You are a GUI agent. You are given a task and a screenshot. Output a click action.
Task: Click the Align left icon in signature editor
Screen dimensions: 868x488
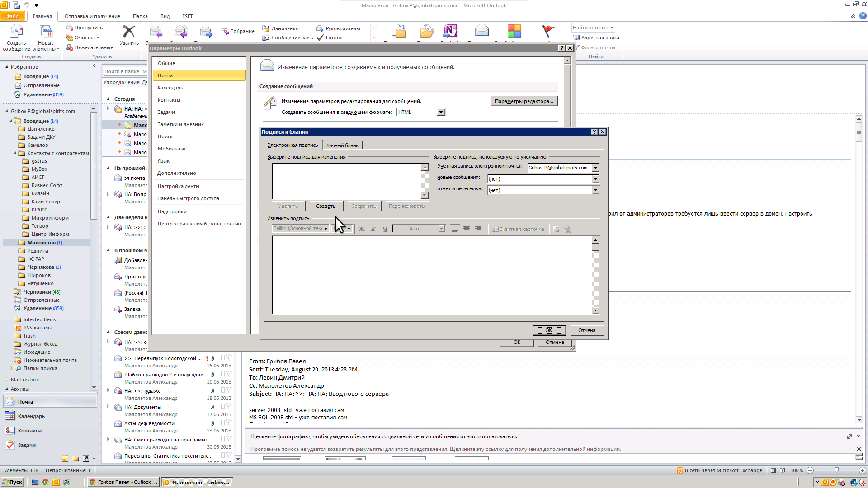[455, 229]
